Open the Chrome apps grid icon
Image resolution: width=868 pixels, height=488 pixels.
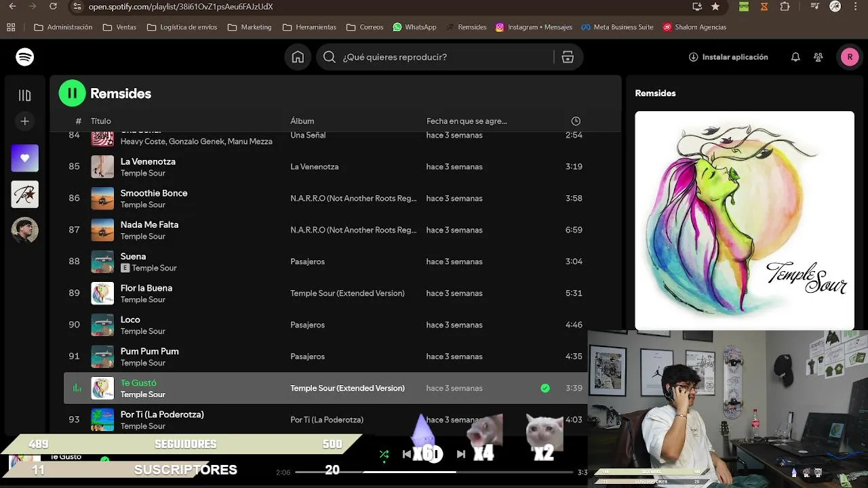coord(11,27)
